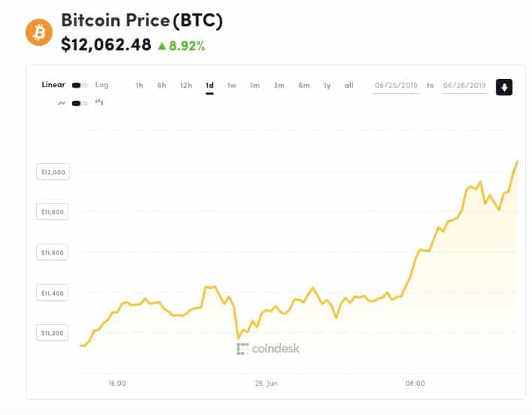The height and width of the screenshot is (415, 532).
Task: Show the all-time price range
Action: click(349, 86)
